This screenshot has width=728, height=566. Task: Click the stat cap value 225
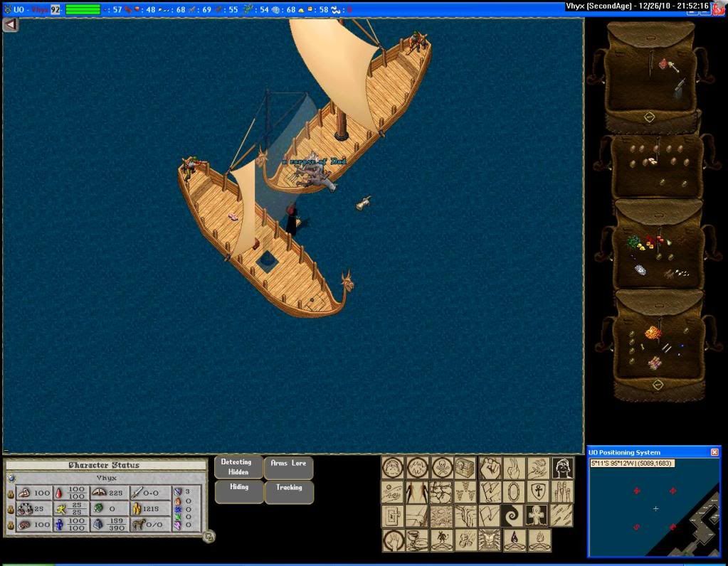pyautogui.click(x=115, y=493)
